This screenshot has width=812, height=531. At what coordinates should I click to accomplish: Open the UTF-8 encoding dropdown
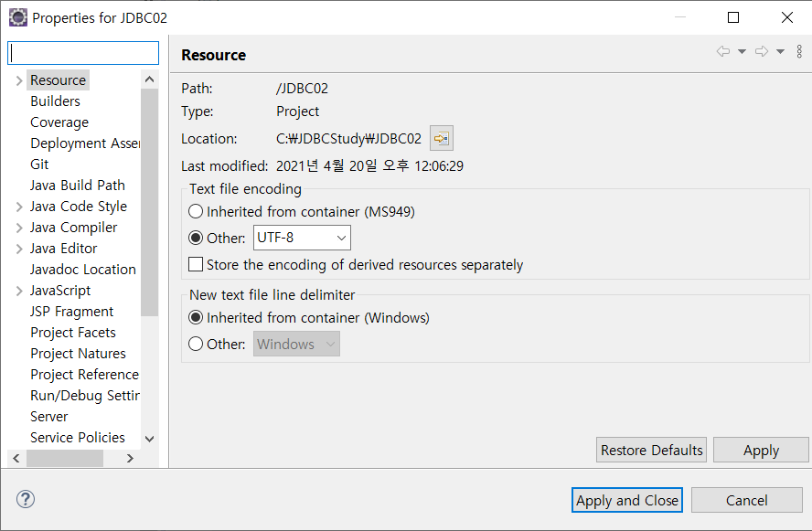pyautogui.click(x=302, y=238)
